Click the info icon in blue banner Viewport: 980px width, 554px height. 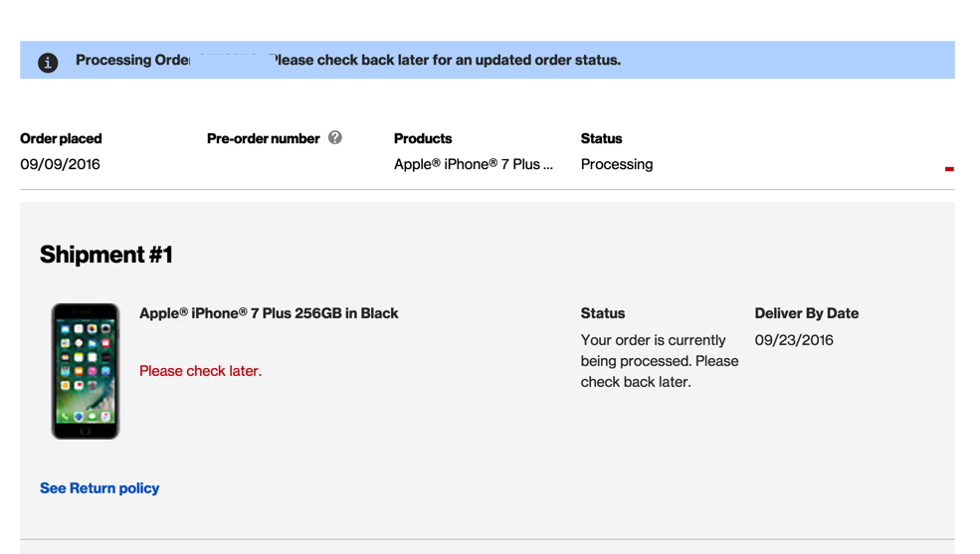[x=48, y=62]
